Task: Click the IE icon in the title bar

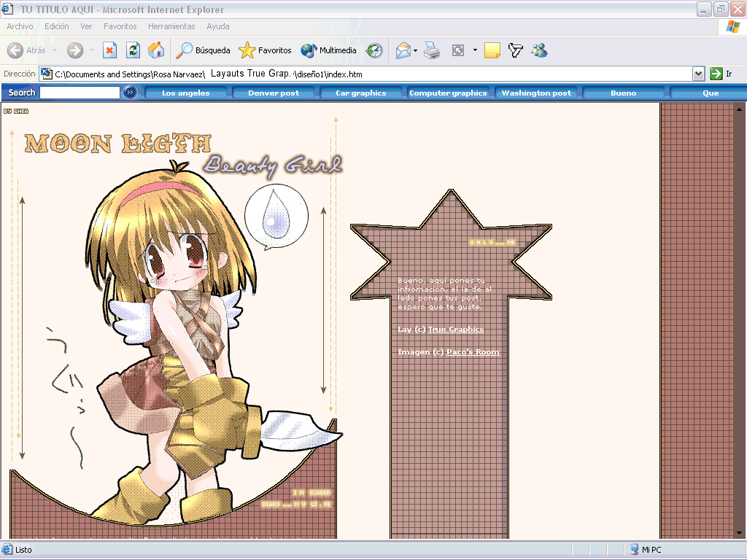Action: click(7, 9)
